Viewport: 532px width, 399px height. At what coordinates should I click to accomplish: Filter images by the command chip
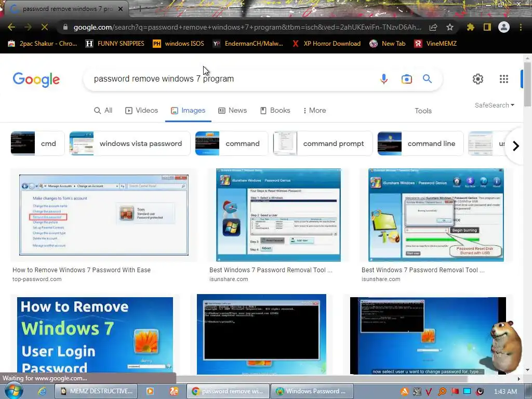[231, 143]
